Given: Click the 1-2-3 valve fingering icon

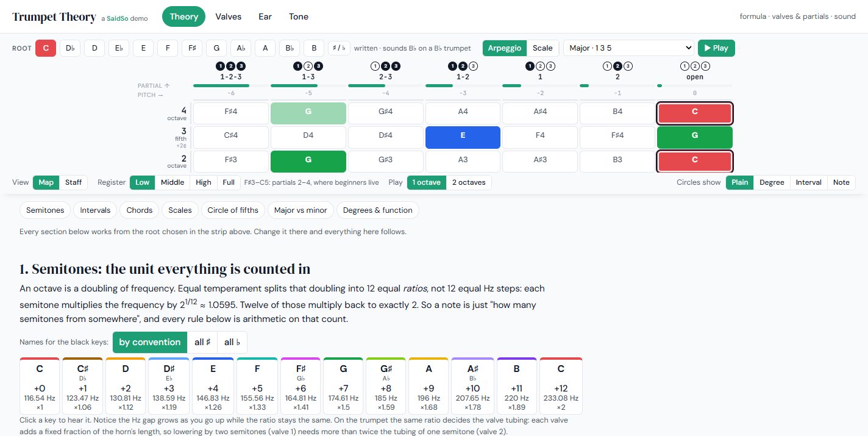Looking at the screenshot, I should [x=230, y=66].
